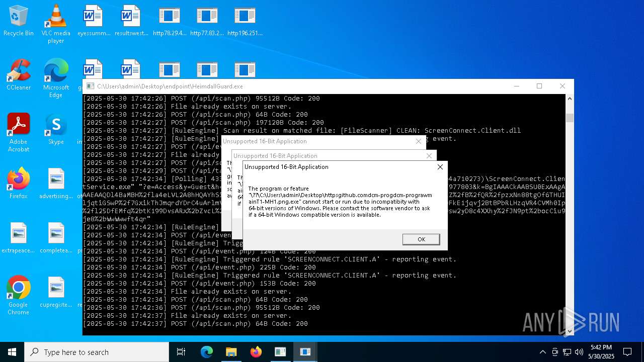Viewport: 644px width, 362px height.
Task: Click the console vertical scrollbar thumb
Action: [570, 118]
